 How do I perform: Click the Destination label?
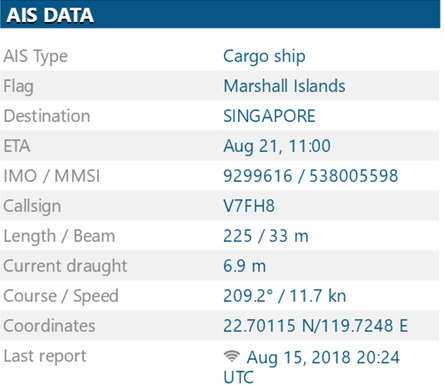[x=47, y=116]
